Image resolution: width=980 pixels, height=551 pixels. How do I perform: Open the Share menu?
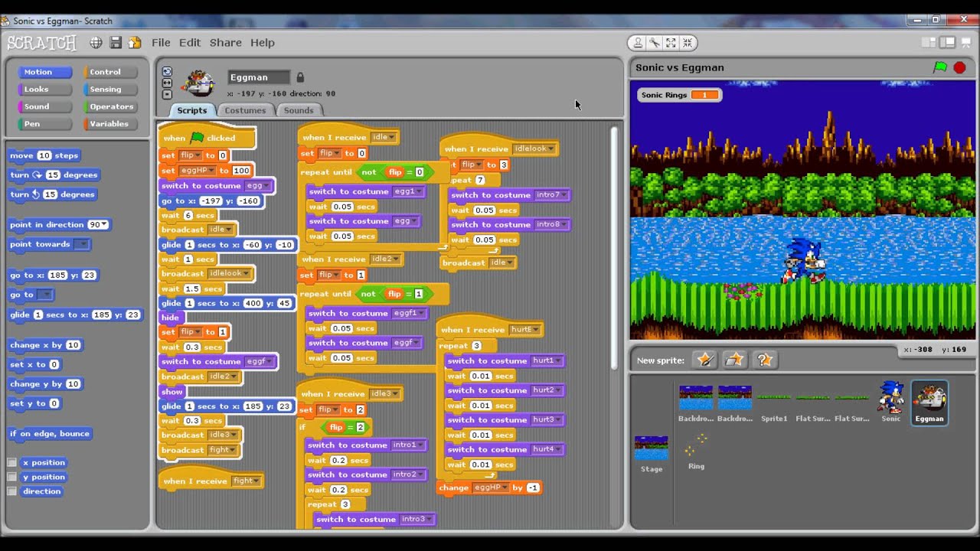(x=225, y=43)
